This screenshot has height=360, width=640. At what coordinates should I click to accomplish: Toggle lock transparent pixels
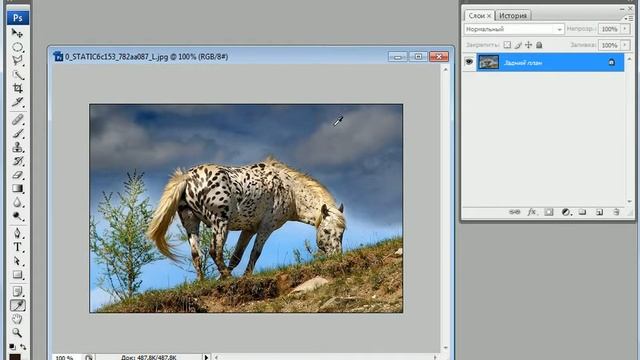(507, 45)
